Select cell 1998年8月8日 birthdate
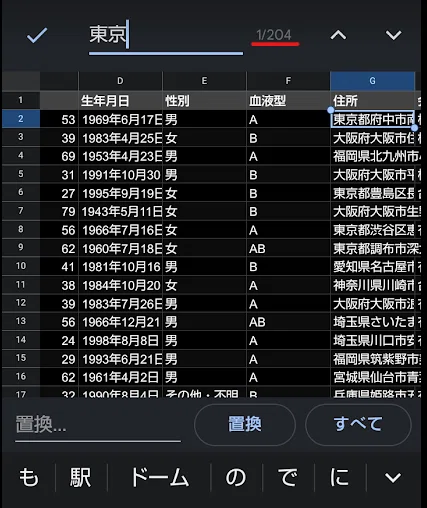Viewport: 427px width, 508px height. click(120, 341)
